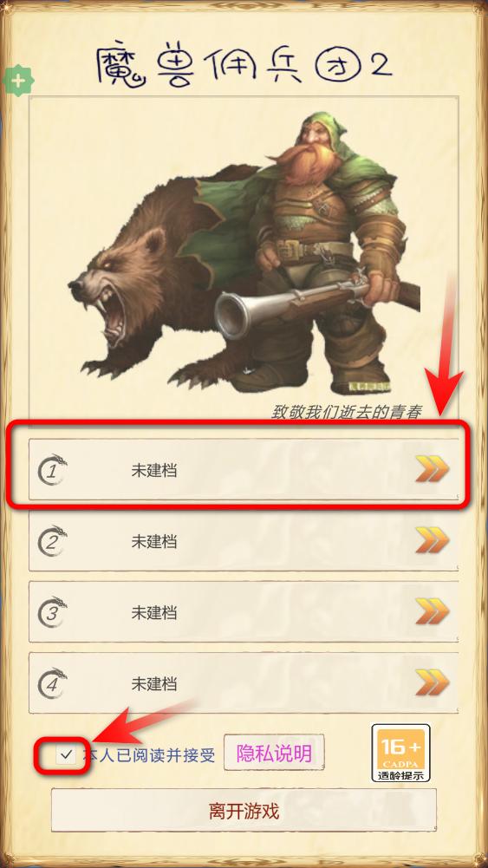The height and width of the screenshot is (868, 488).
Task: Expand save slot 3 with orange arrows
Action: click(x=433, y=611)
